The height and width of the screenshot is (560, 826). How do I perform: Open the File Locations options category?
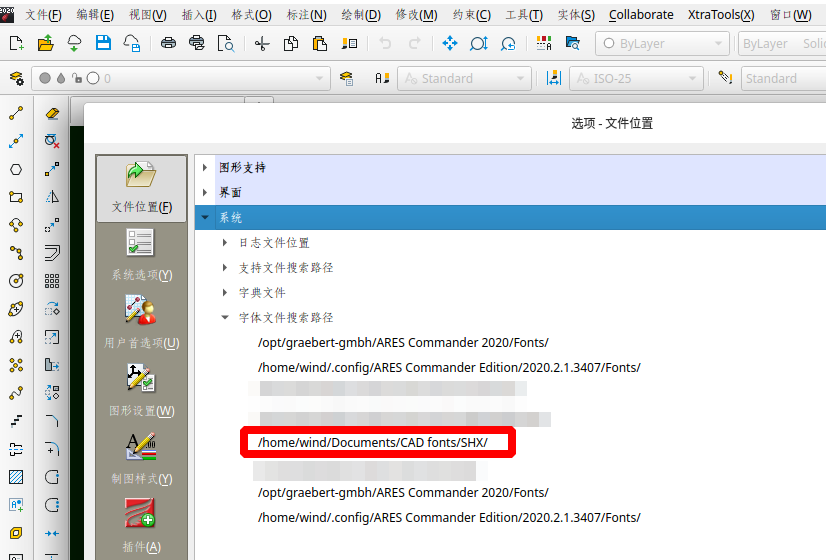pos(141,188)
